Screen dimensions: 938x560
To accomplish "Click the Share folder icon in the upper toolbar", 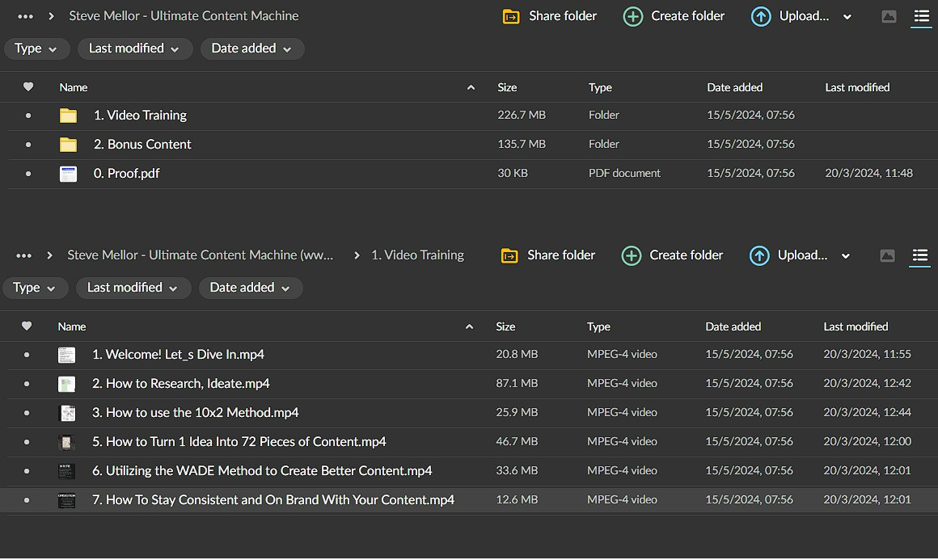I will [511, 17].
